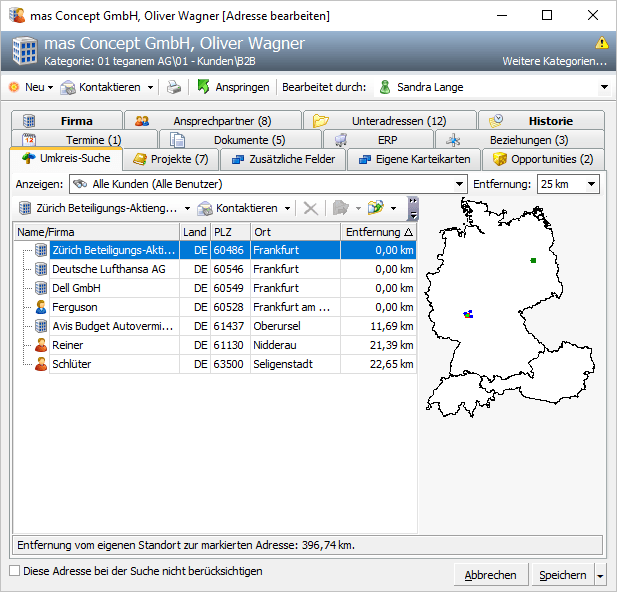The image size is (617, 592).
Task: Open the Speichern split-button arrow
Action: pos(600,576)
